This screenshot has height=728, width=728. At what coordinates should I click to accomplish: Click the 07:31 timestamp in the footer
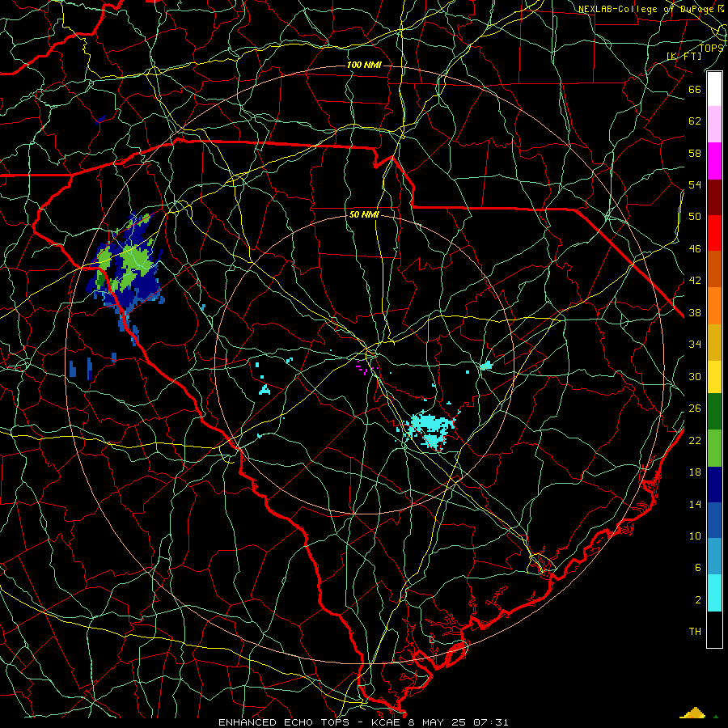coord(491,722)
